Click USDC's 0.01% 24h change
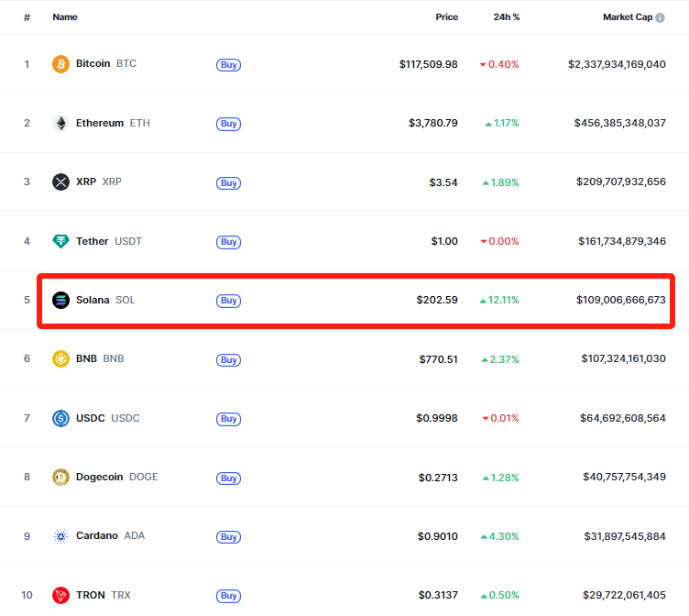Viewport: 689px width, 616px height. 501,418
